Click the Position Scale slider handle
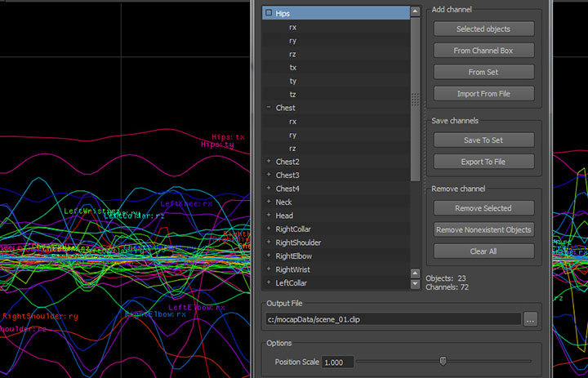Image resolution: width=588 pixels, height=378 pixels. click(443, 361)
